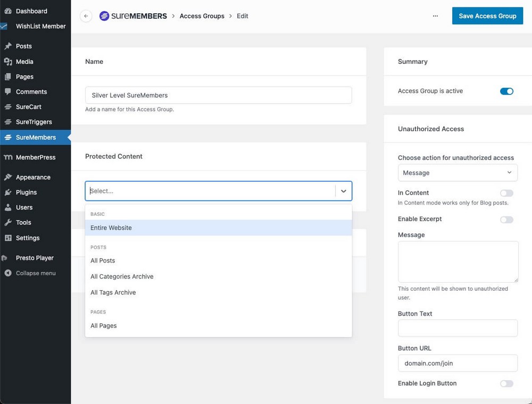Click the Comments bubble icon
Viewport: 532px width, 404px height.
8,91
